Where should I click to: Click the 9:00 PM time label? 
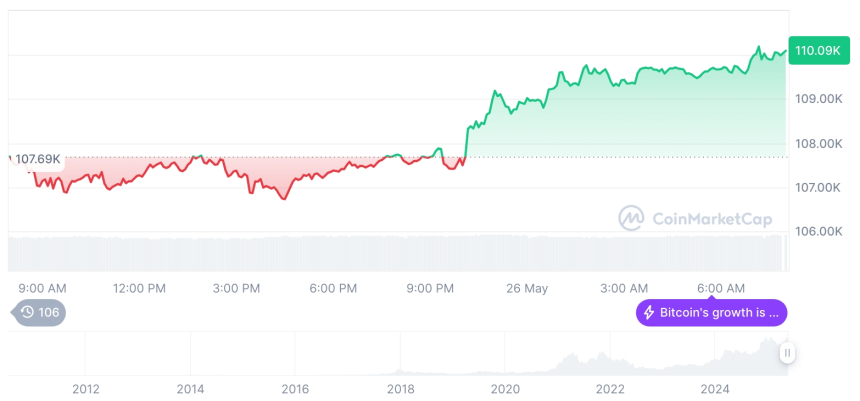coord(430,288)
